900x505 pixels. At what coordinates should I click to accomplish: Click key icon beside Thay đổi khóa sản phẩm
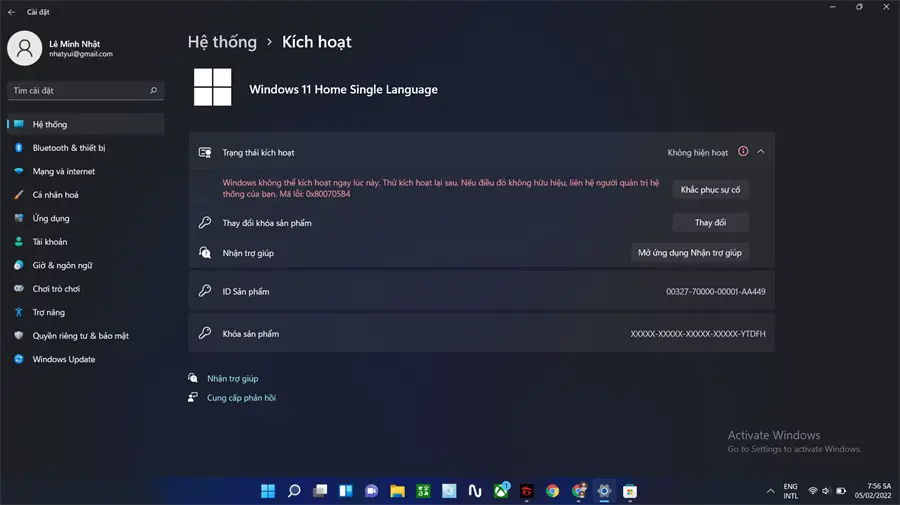205,223
